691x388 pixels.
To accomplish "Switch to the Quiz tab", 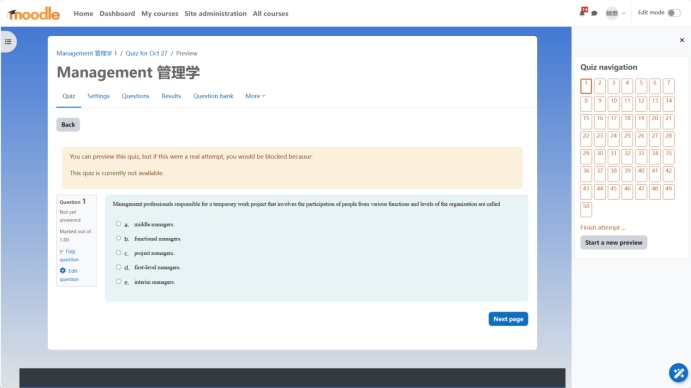I will coord(69,96).
